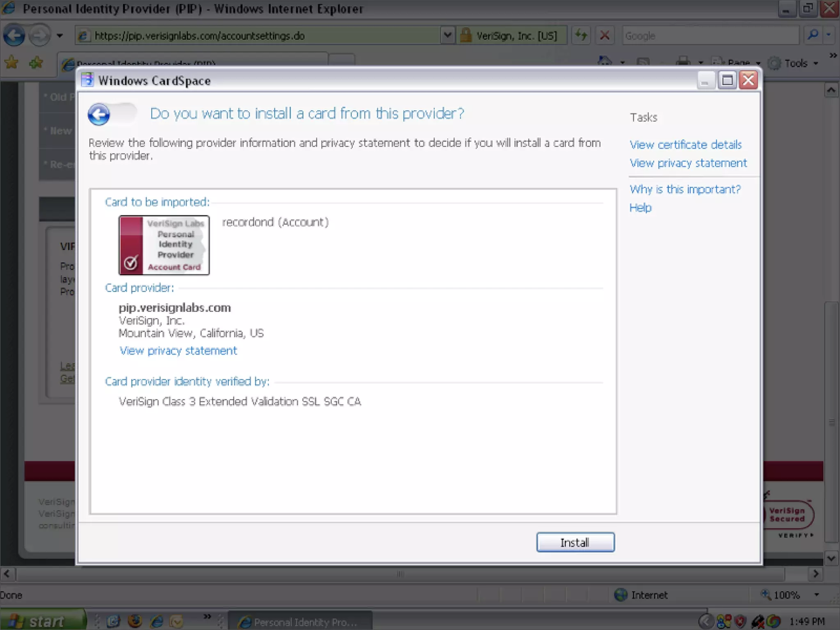This screenshot has width=840, height=630.
Task: Open View certificate details task
Action: point(685,145)
